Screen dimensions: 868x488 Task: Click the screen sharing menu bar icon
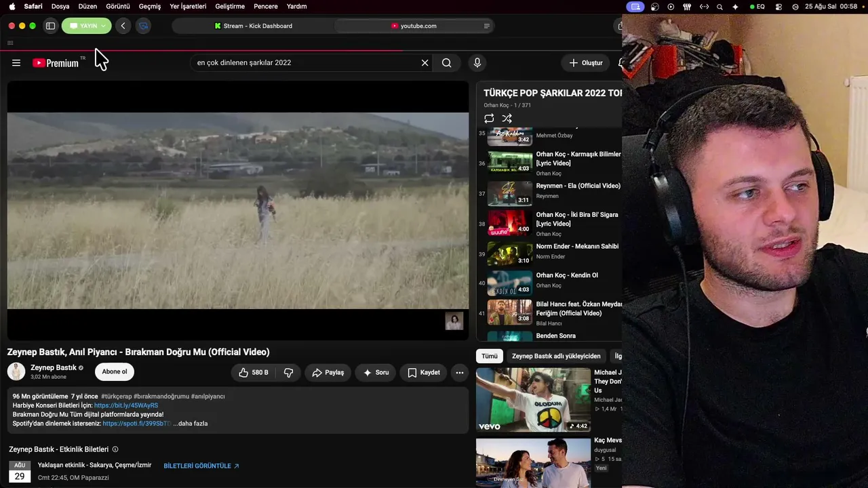click(635, 6)
